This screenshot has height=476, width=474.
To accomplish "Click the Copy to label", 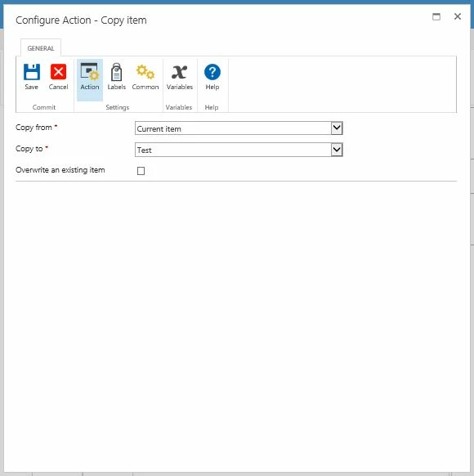I will [x=29, y=149].
